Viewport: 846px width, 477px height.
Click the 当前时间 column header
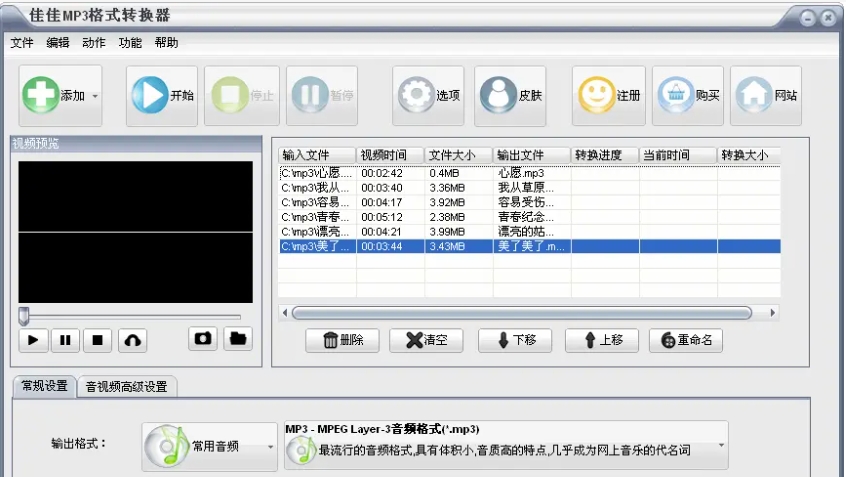click(x=678, y=155)
